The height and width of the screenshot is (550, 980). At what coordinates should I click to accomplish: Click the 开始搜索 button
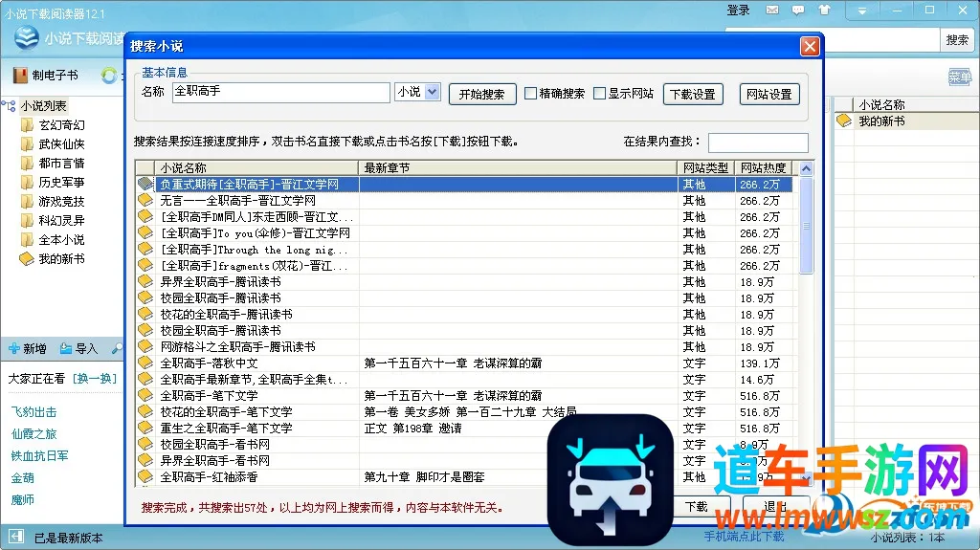click(482, 95)
